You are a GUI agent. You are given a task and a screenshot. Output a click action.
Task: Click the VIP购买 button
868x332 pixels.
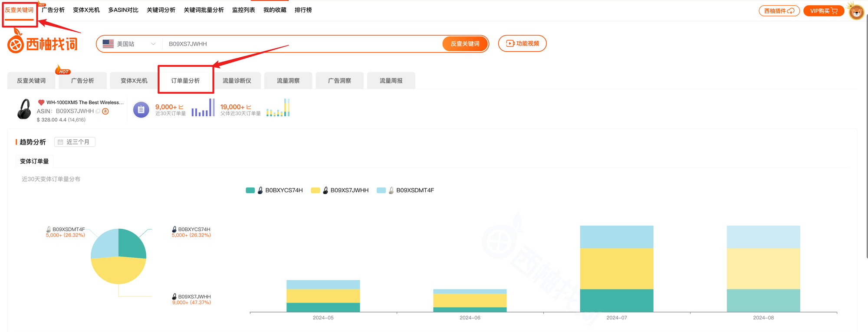point(824,11)
